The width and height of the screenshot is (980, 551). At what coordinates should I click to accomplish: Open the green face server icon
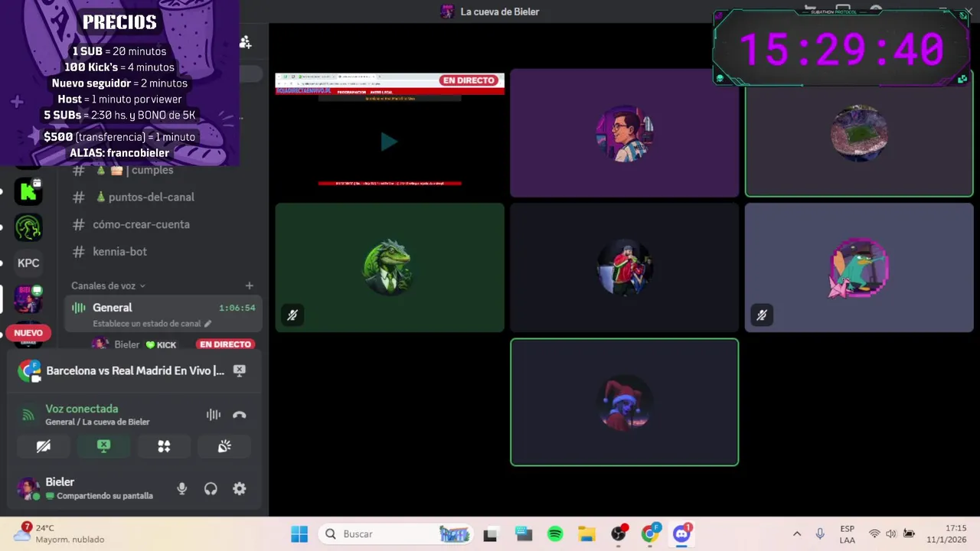click(28, 227)
